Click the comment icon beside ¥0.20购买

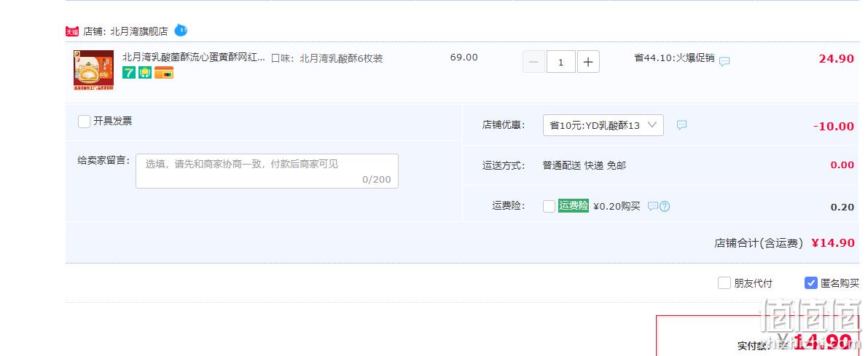tap(653, 206)
